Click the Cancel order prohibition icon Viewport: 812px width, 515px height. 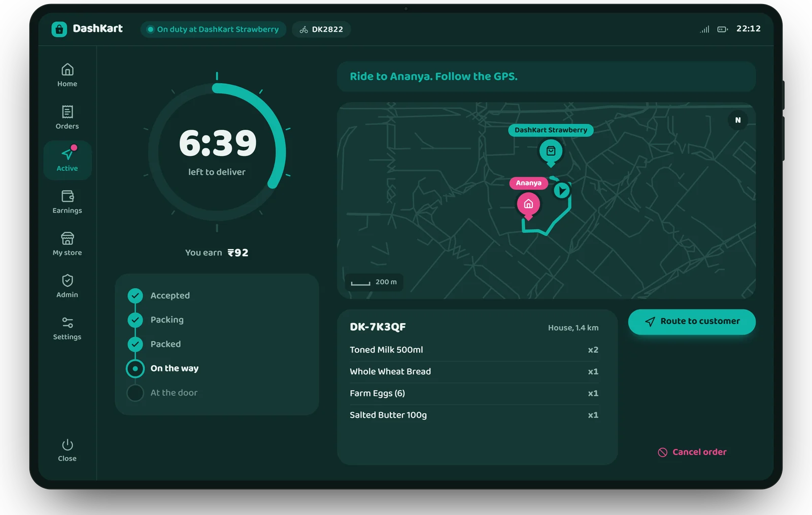tap(663, 453)
